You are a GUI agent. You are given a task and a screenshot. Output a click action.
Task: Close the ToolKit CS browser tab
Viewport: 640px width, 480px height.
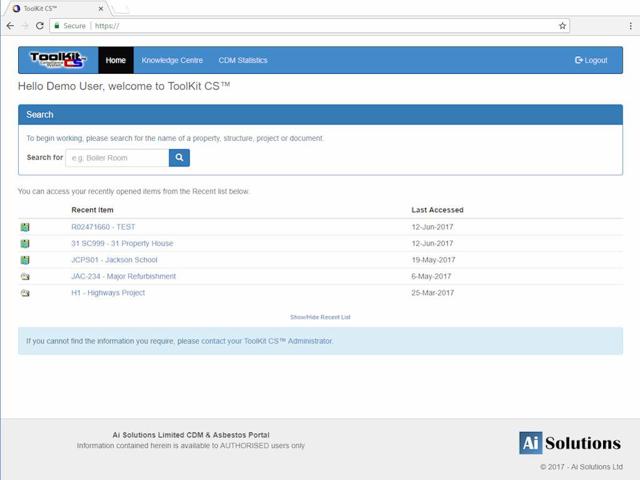[101, 8]
